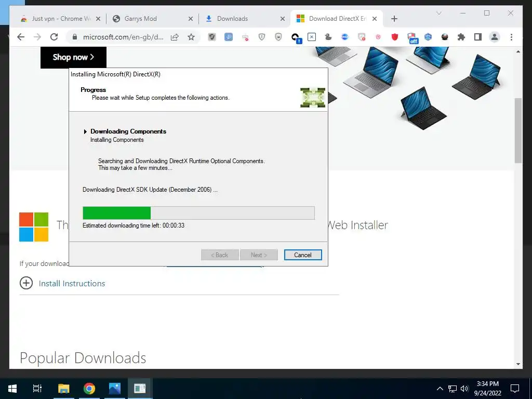
Task: Click the dark sphere extension icon
Action: [x=445, y=37]
